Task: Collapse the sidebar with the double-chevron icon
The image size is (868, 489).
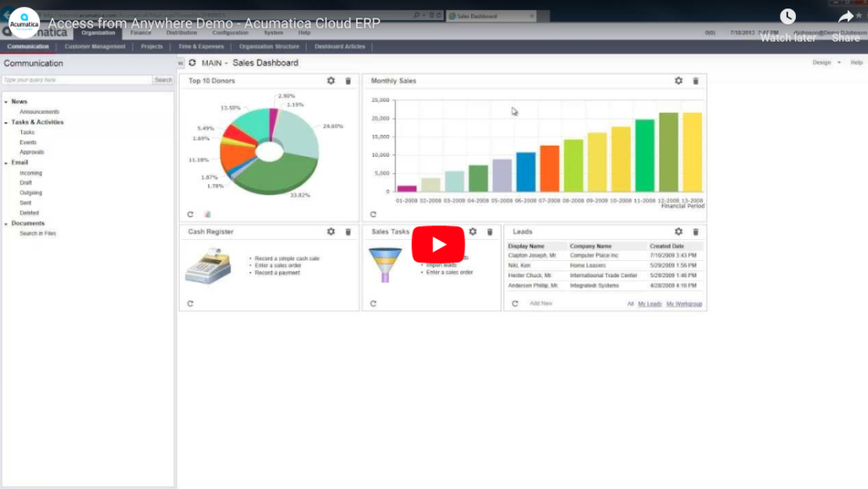Action: (x=180, y=63)
